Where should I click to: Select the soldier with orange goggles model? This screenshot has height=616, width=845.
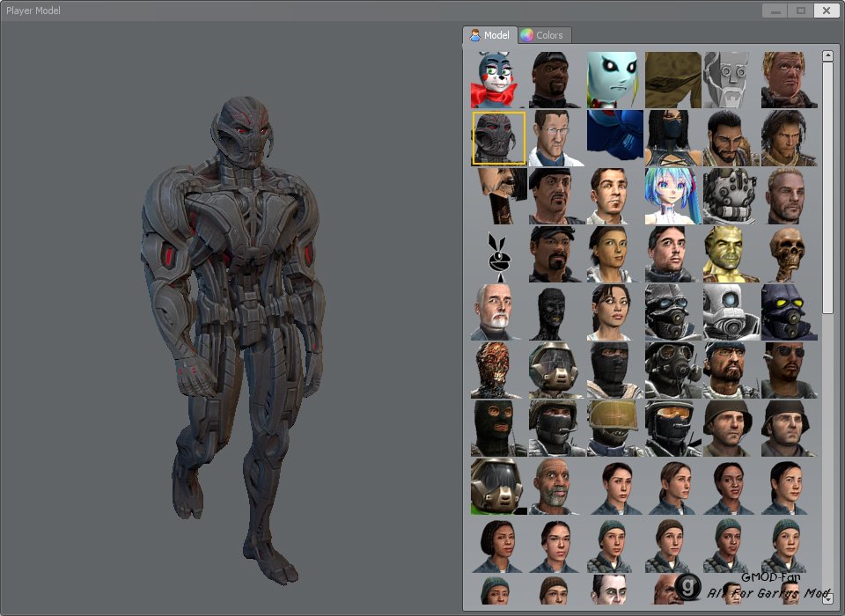673,429
